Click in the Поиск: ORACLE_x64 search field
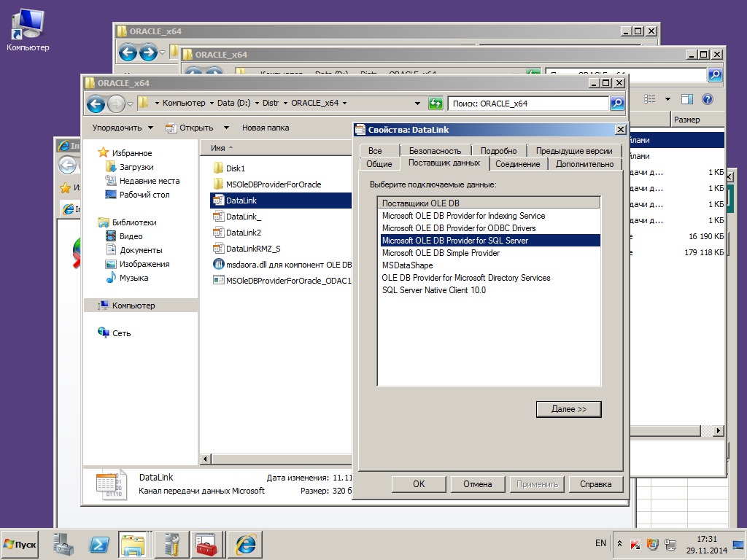 pos(528,104)
